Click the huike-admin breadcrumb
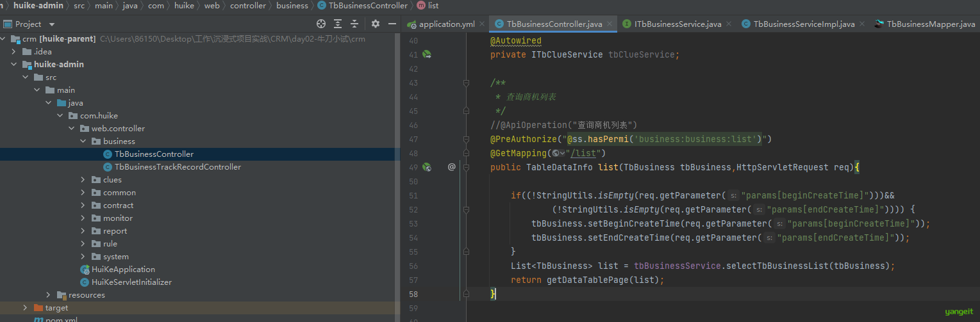Screen dimensions: 980x322 pyautogui.click(x=38, y=5)
